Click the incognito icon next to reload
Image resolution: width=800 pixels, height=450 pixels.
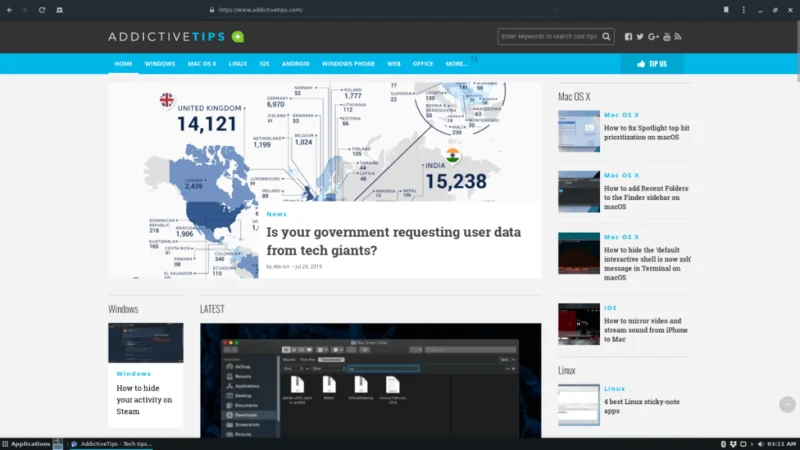coord(59,10)
